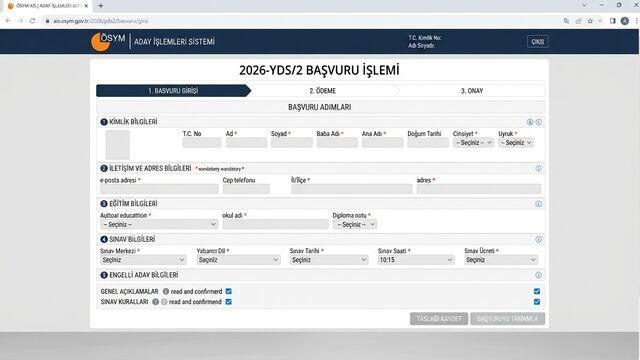
Task: Open the Sınav Merkezi dropdown
Action: pyautogui.click(x=143, y=260)
